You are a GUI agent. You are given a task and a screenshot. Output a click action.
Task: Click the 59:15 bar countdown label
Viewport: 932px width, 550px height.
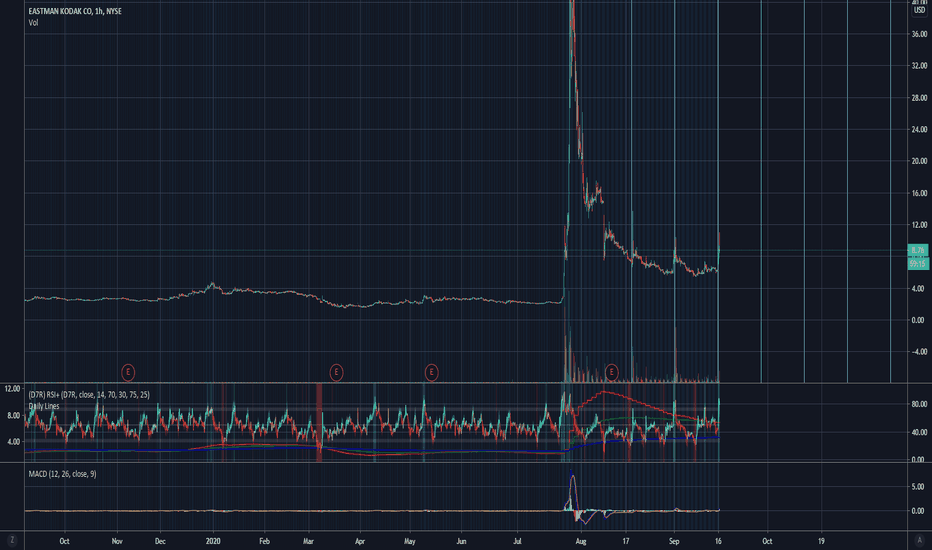(918, 263)
